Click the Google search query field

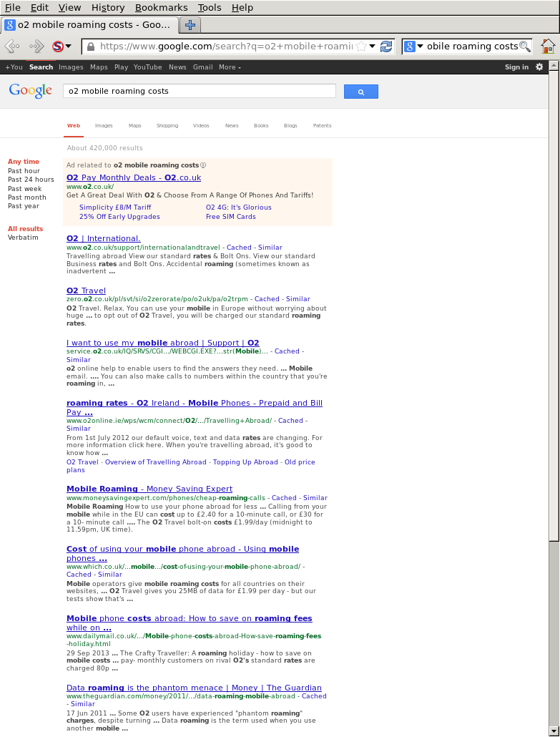point(199,92)
